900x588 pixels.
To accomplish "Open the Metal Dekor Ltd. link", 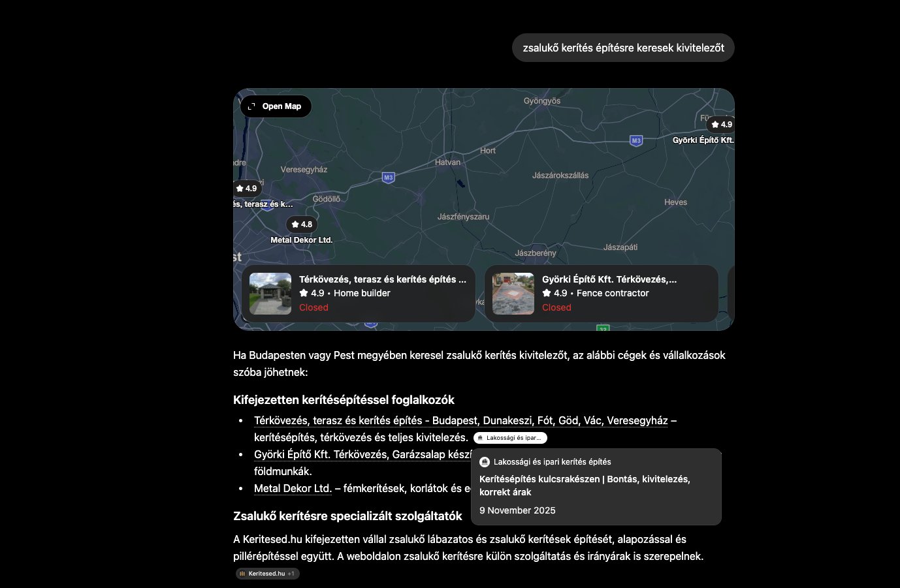I will [293, 488].
